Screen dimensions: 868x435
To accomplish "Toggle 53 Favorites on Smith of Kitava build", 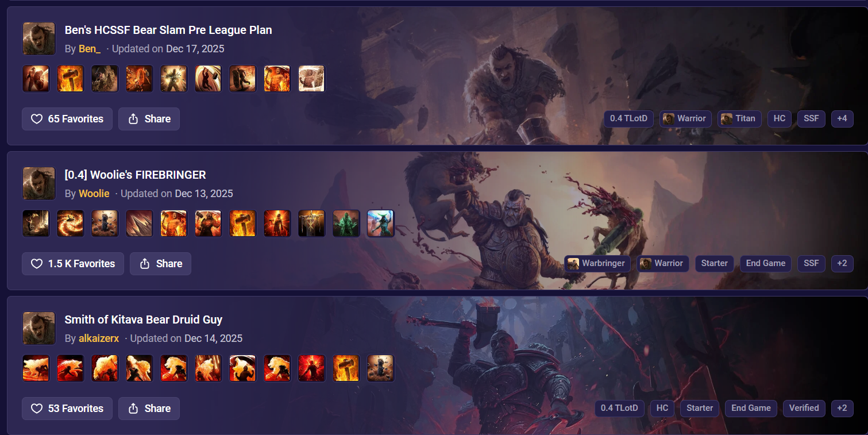I will tap(67, 409).
